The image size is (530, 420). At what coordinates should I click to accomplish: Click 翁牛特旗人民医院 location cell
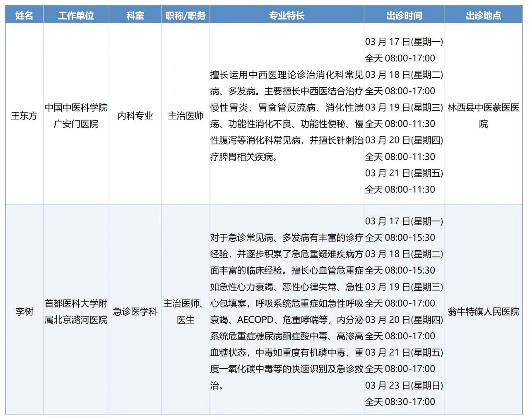tap(484, 312)
